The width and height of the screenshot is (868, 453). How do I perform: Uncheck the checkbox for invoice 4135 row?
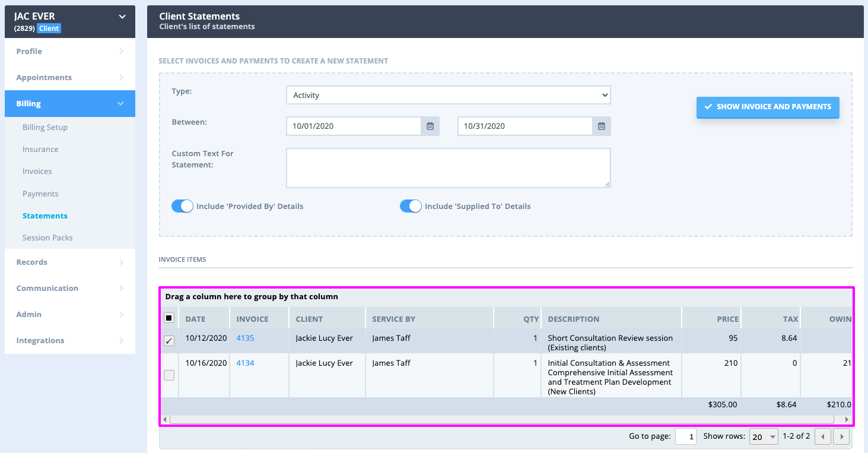(169, 341)
